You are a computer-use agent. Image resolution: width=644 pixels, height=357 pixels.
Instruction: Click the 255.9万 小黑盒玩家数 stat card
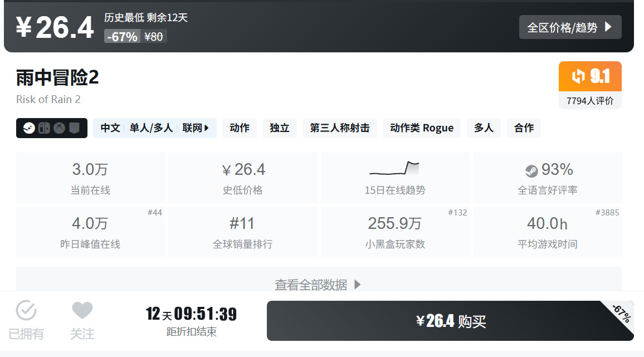coord(395,232)
